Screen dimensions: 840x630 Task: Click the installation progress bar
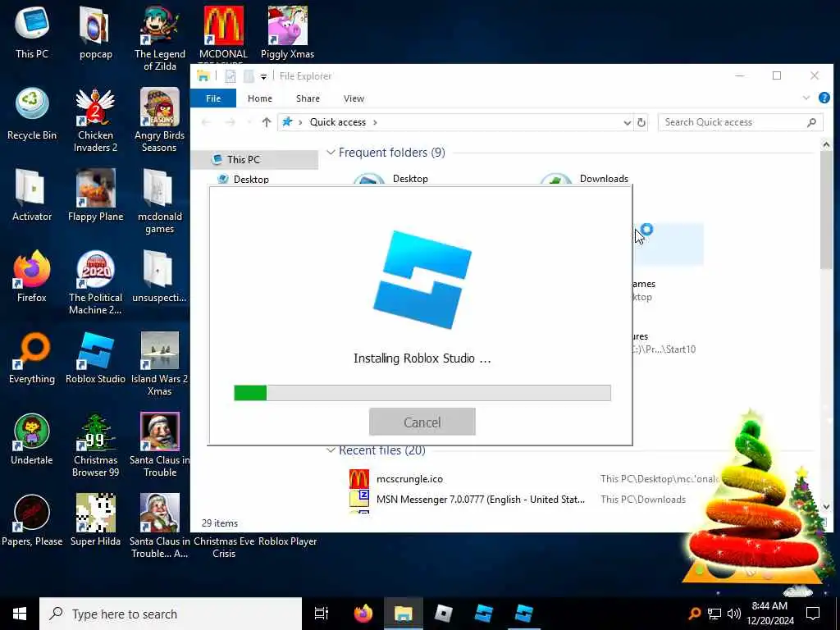(x=422, y=393)
